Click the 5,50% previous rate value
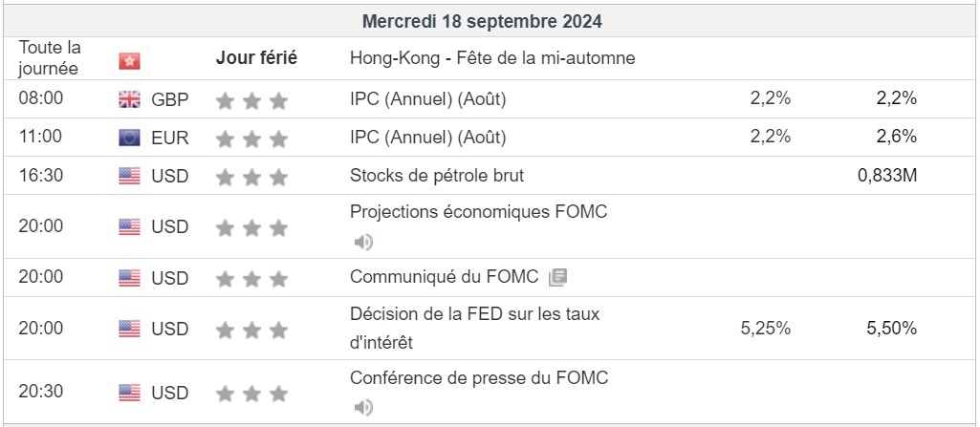Screen dimensions: 980x427 coord(891,328)
